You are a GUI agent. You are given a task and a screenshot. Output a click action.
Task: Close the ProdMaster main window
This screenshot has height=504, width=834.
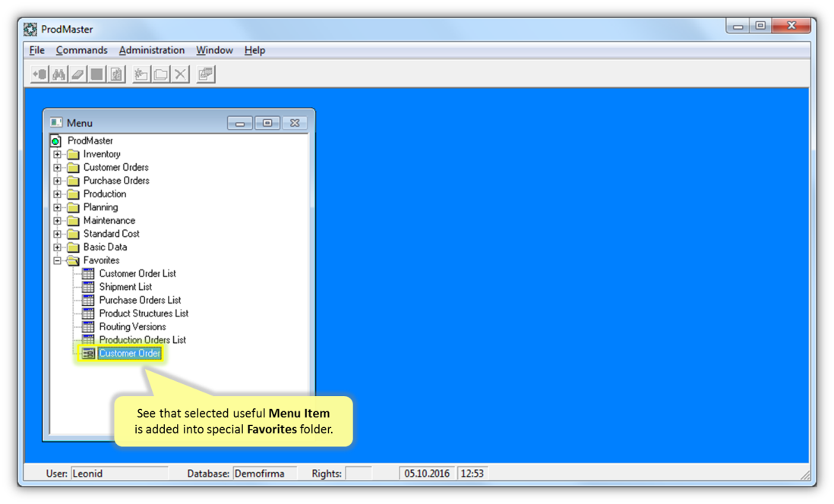[x=791, y=26]
